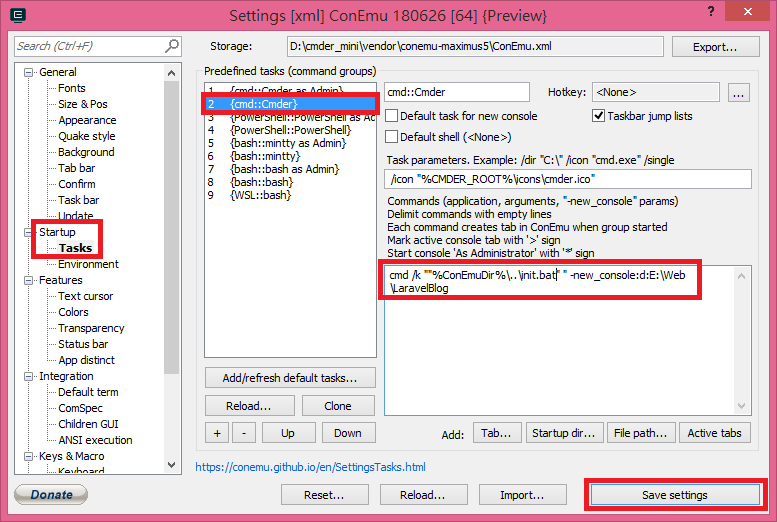Collapse the Keys & Macro tree node

[28, 457]
